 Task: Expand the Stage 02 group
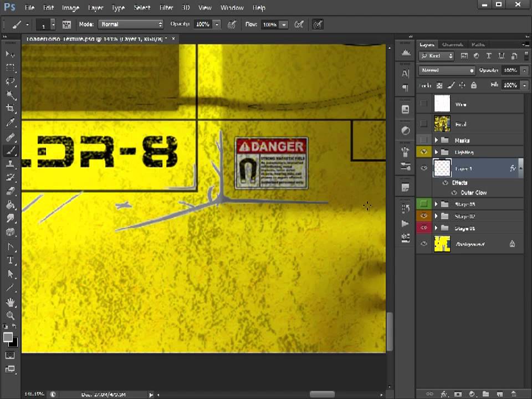coord(436,216)
